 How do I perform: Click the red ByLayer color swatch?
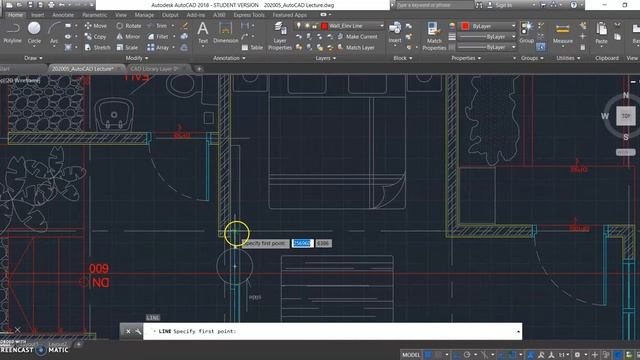pyautogui.click(x=465, y=26)
